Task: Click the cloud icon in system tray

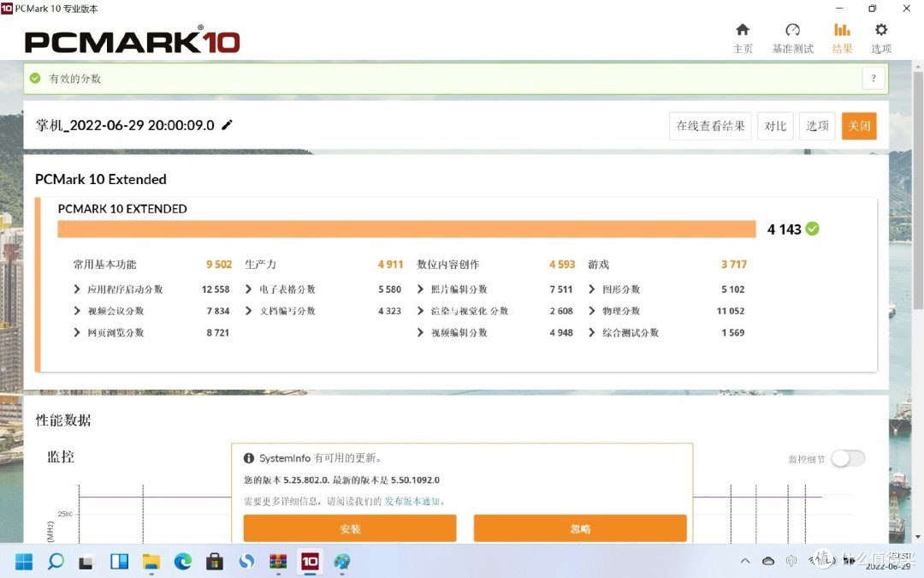Action: click(767, 561)
